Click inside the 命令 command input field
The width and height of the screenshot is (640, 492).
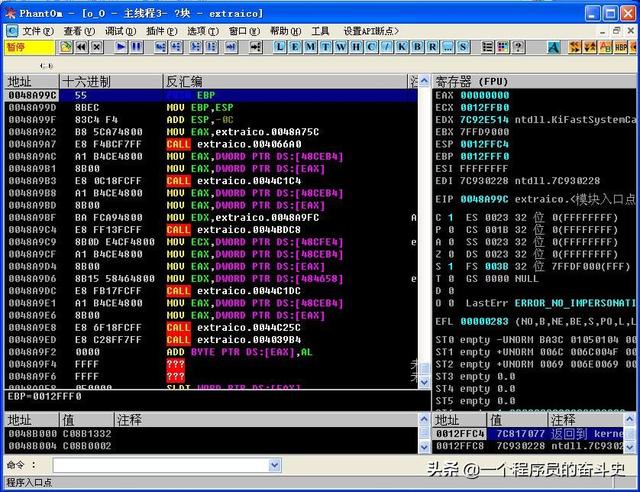point(160,465)
